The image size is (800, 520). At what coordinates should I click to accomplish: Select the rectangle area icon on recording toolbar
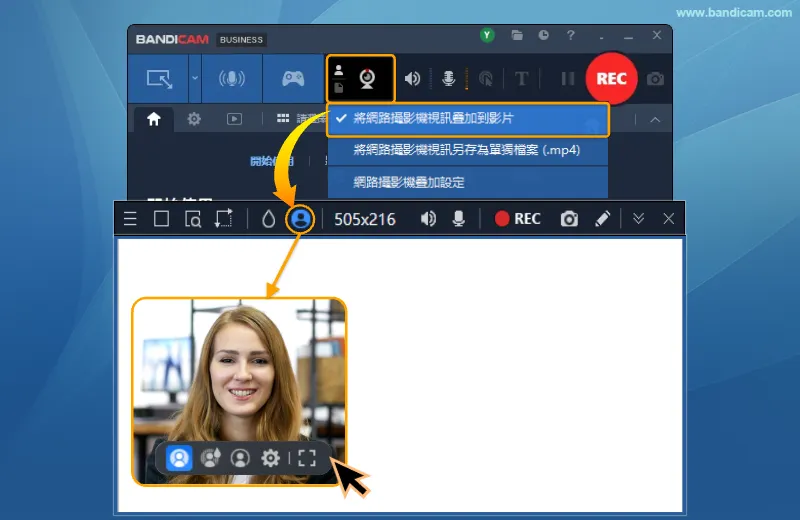(x=161, y=219)
